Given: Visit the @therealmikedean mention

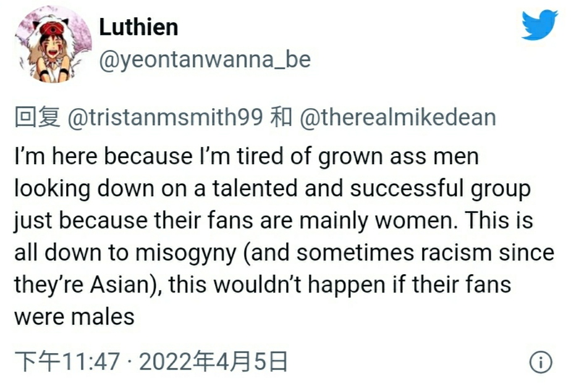Looking at the screenshot, I should click(x=398, y=117).
